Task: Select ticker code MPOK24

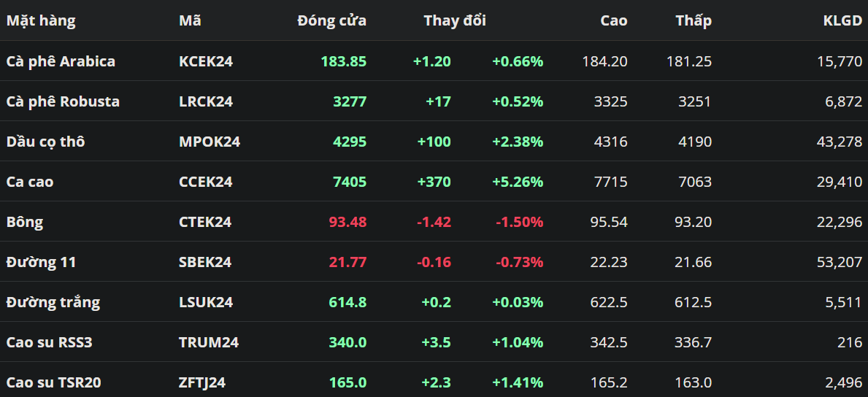Action: click(x=210, y=142)
